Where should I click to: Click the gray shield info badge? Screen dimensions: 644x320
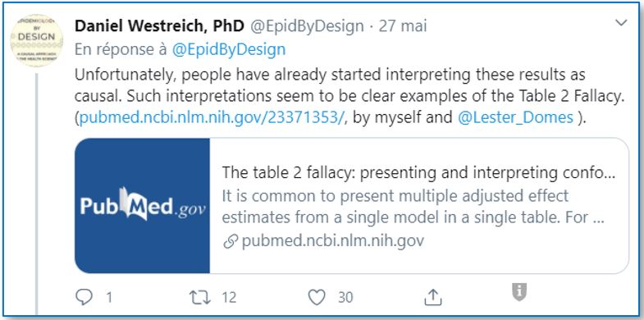(519, 292)
